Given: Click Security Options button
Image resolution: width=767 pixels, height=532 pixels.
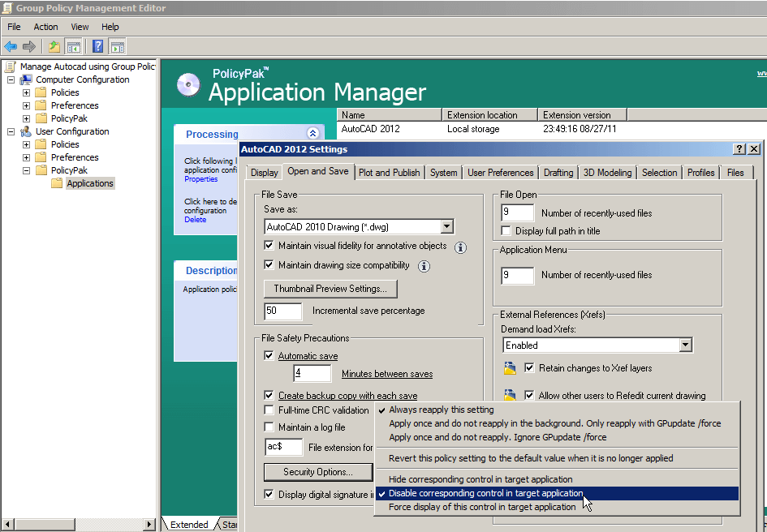Looking at the screenshot, I should (318, 472).
